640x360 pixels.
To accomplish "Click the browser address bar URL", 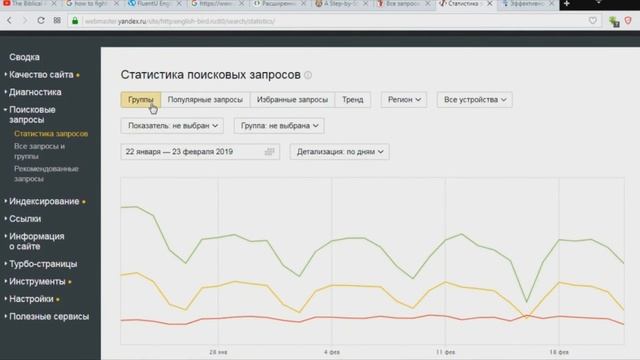I will click(180, 21).
